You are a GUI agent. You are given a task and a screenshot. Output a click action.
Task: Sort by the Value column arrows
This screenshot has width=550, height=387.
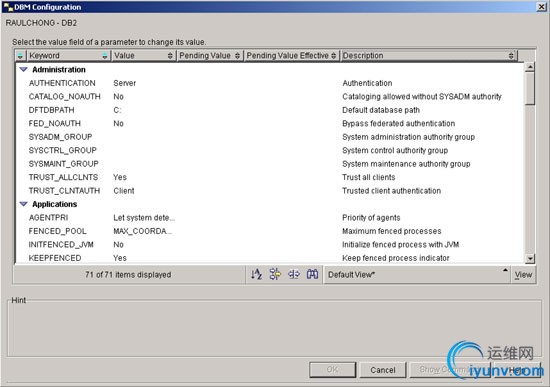pos(170,55)
